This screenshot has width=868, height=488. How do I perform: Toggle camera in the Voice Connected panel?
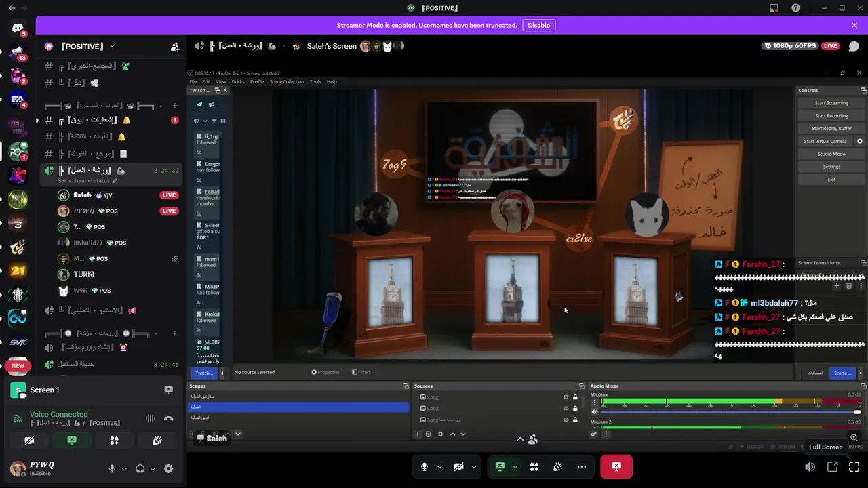pyautogui.click(x=29, y=441)
